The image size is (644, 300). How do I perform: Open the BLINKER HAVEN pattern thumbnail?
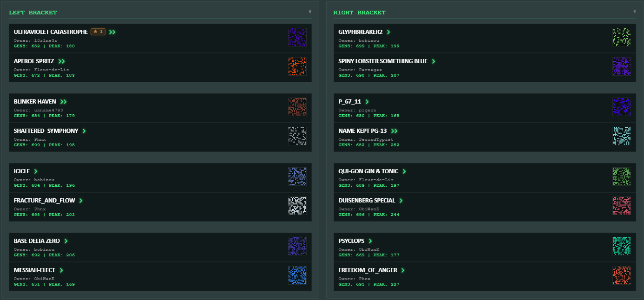297,107
